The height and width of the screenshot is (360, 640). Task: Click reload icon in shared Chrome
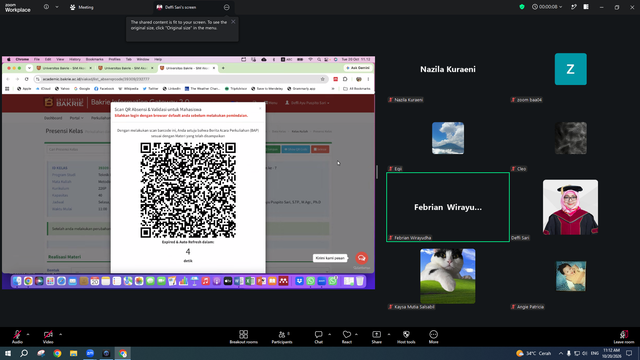tap(27, 79)
